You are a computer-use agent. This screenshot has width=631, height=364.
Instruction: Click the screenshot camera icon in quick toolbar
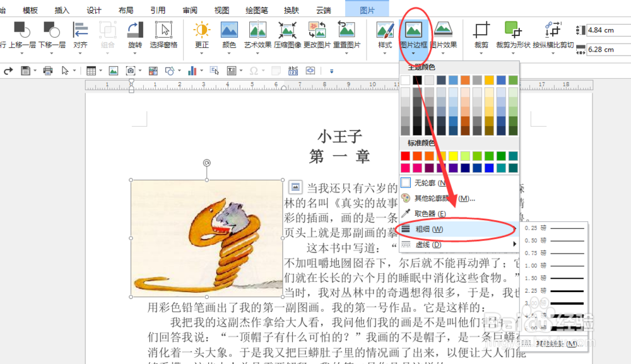131,71
